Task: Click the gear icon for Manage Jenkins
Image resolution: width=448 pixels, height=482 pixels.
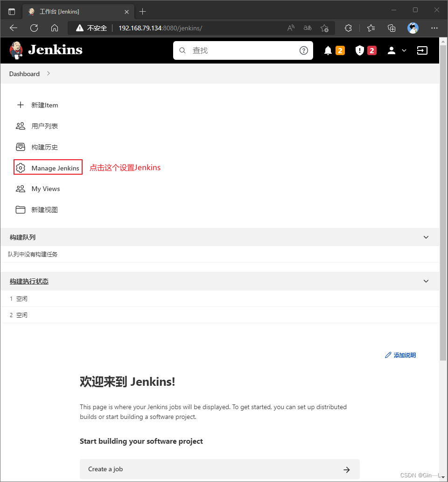Action: point(21,168)
